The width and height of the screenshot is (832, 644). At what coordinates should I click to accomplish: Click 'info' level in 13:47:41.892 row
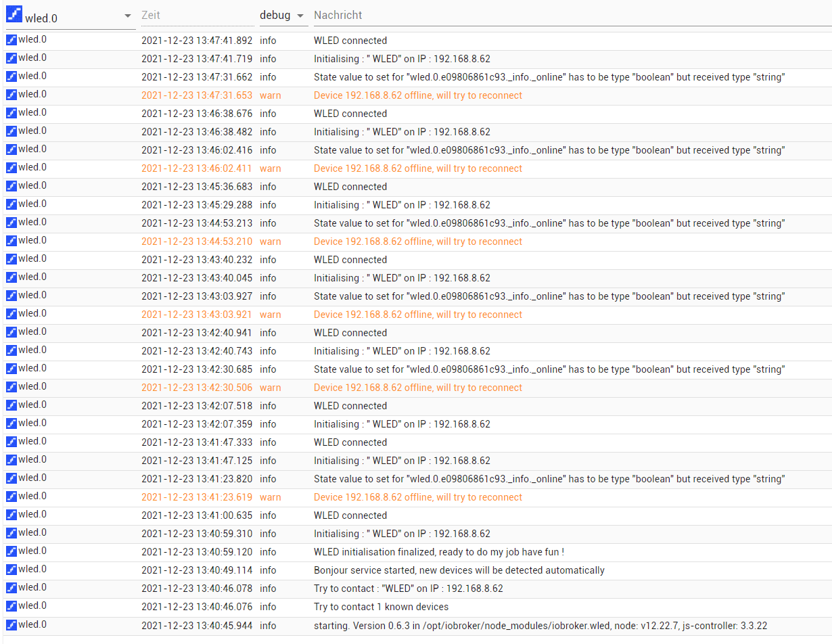tap(268, 41)
